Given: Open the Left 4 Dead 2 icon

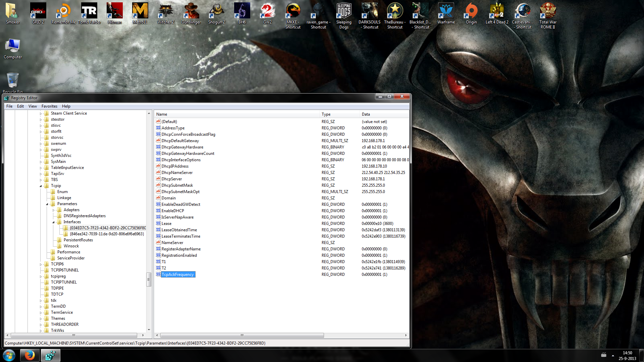Looking at the screenshot, I should [497, 13].
